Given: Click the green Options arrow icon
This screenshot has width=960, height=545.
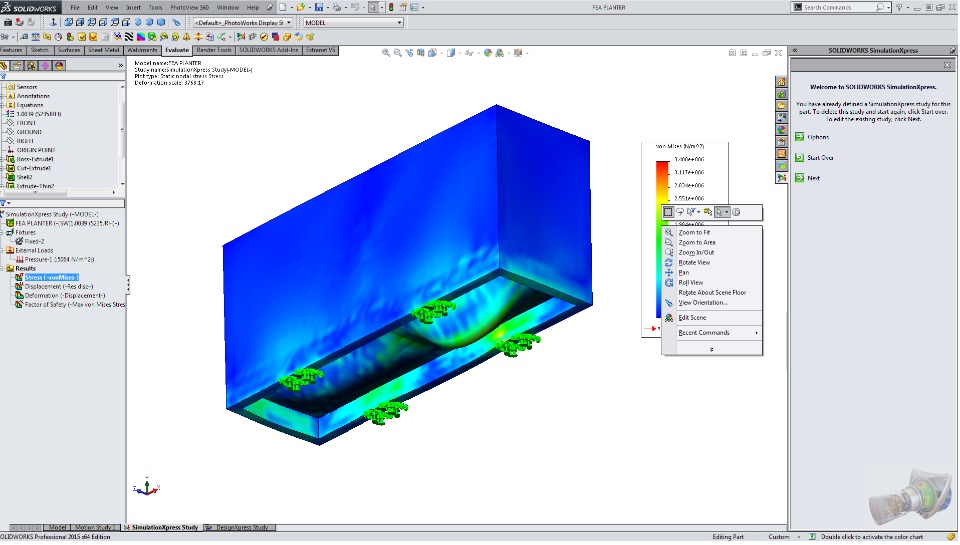Looking at the screenshot, I should tap(800, 137).
